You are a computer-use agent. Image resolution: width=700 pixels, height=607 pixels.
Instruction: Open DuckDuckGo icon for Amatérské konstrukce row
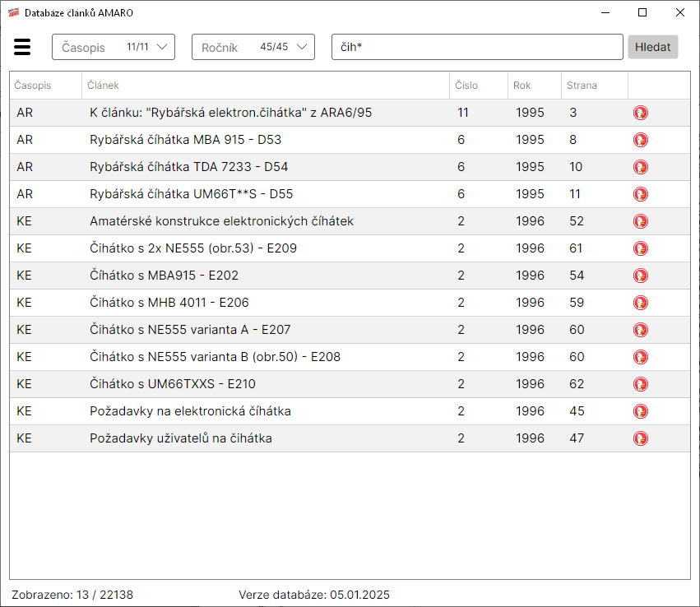(x=640, y=221)
